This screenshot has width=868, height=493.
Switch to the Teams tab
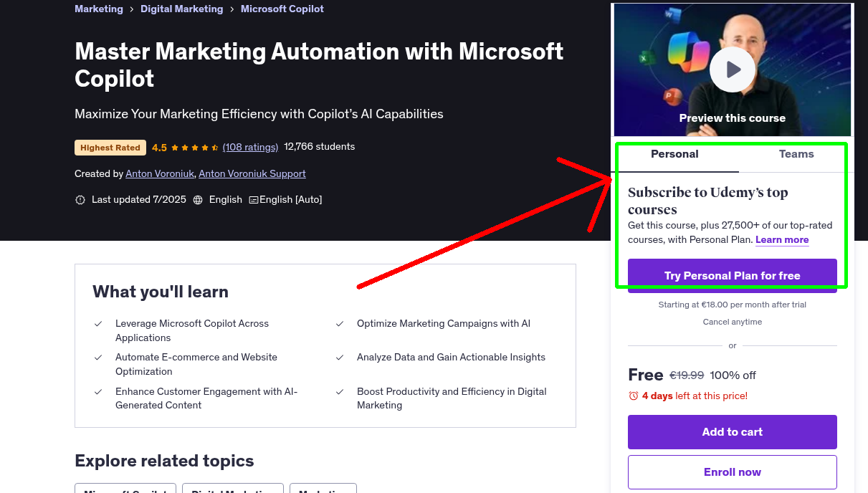point(796,154)
